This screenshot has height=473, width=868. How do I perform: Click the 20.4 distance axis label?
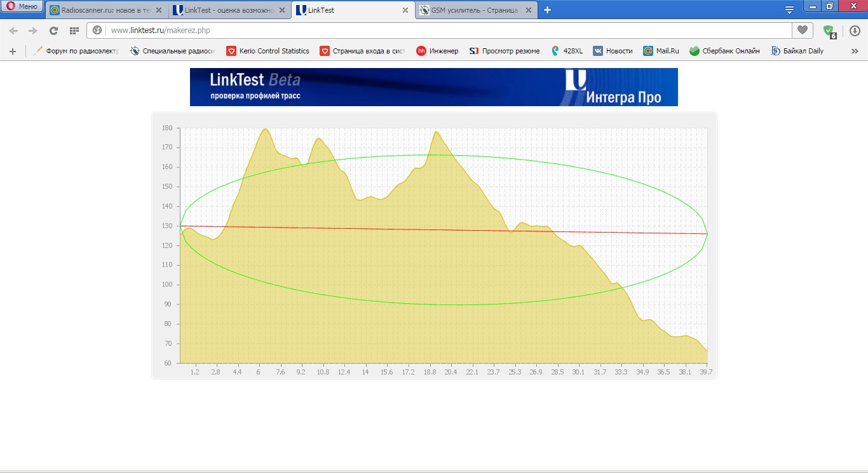(x=451, y=372)
